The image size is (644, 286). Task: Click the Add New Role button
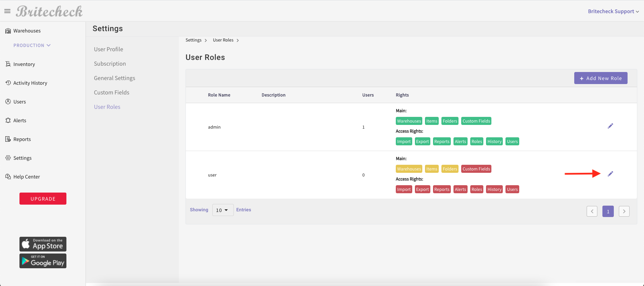pyautogui.click(x=600, y=78)
